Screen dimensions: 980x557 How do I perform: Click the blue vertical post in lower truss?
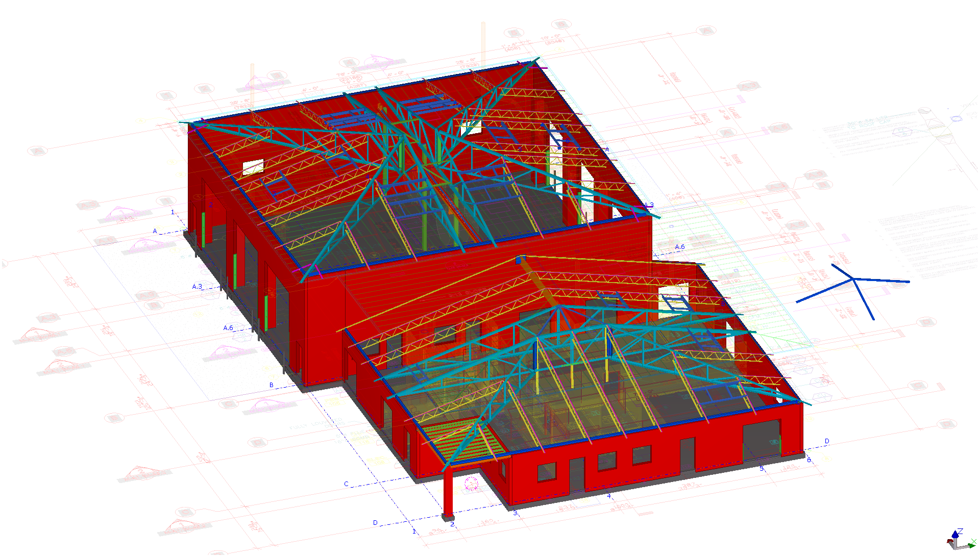(535, 355)
